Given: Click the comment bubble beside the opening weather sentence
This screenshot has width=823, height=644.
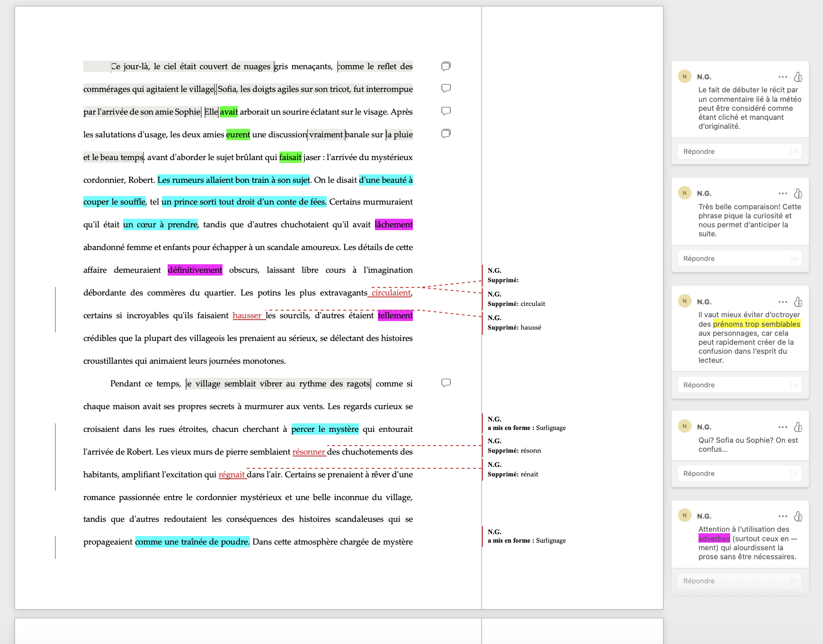Looking at the screenshot, I should pyautogui.click(x=445, y=66).
